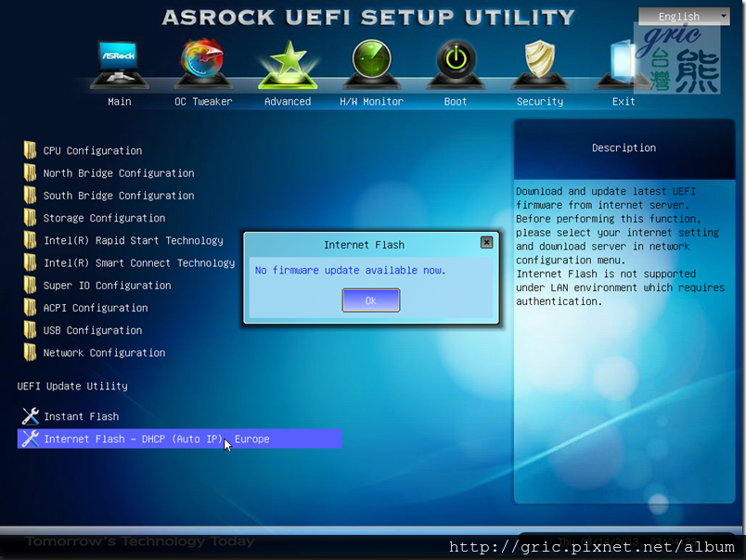
Task: Open North Bridge Configuration
Action: pos(119,173)
